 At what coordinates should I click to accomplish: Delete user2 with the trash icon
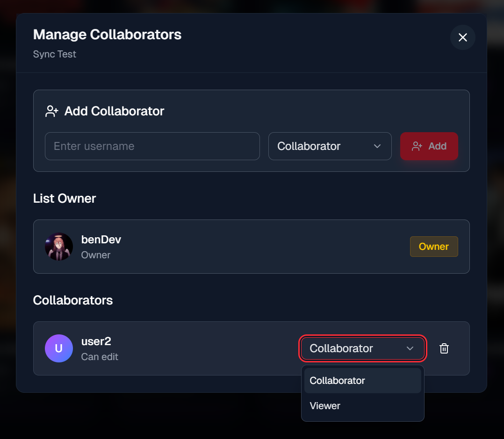point(444,348)
